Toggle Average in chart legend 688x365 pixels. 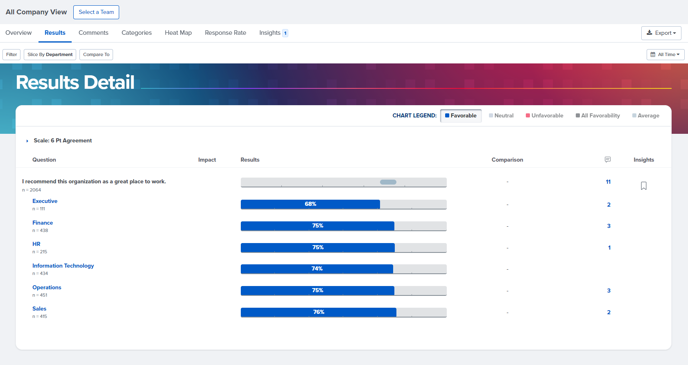pyautogui.click(x=645, y=116)
